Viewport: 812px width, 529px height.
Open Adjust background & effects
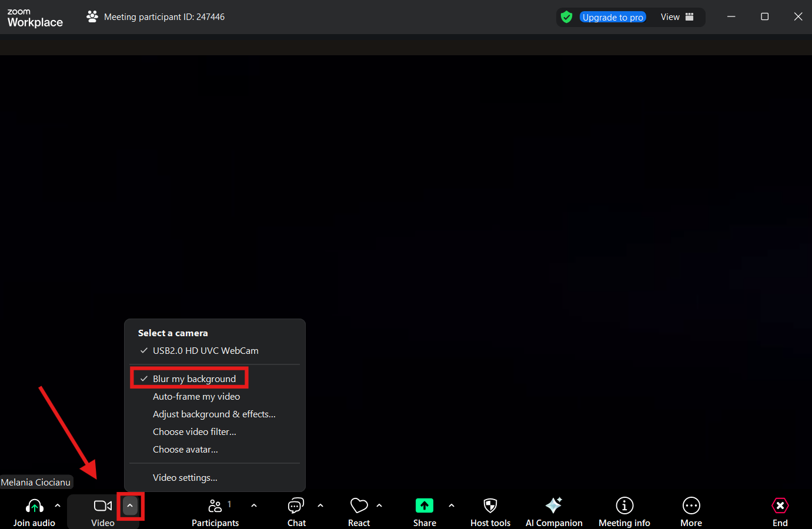click(x=214, y=414)
